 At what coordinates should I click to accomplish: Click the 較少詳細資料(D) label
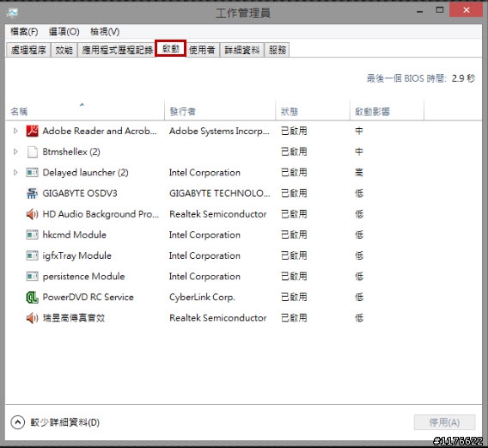click(64, 422)
